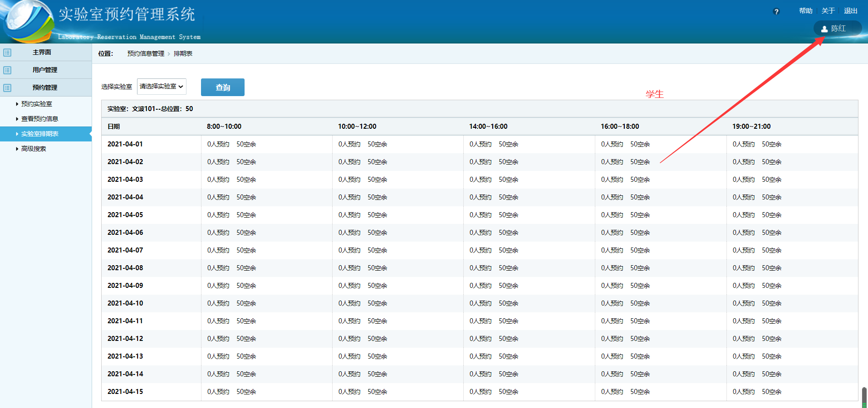Click 0人预约 for 2021-04-01 at 8:00~10:00
This screenshot has height=408, width=868.
click(x=218, y=144)
